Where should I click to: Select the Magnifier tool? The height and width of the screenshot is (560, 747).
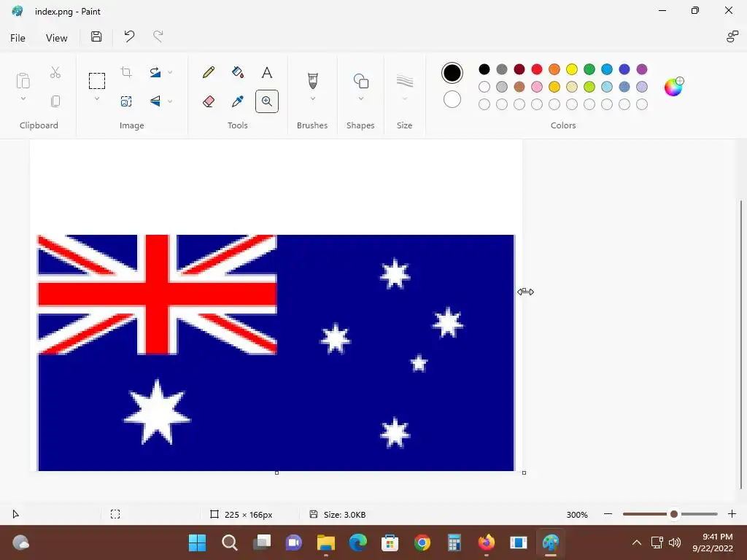267,101
